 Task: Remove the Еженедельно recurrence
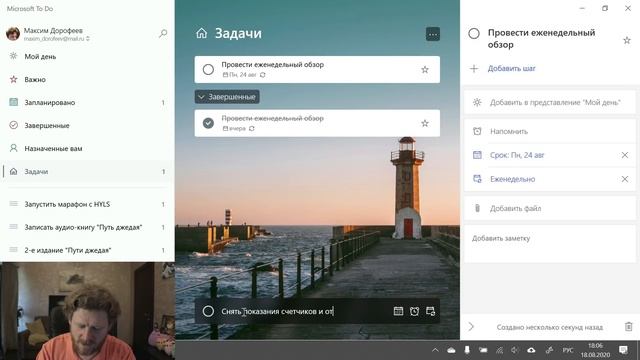(x=625, y=179)
